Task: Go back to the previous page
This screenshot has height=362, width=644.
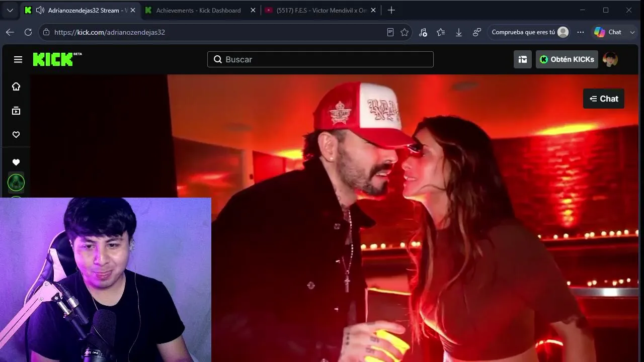Action: tap(10, 32)
